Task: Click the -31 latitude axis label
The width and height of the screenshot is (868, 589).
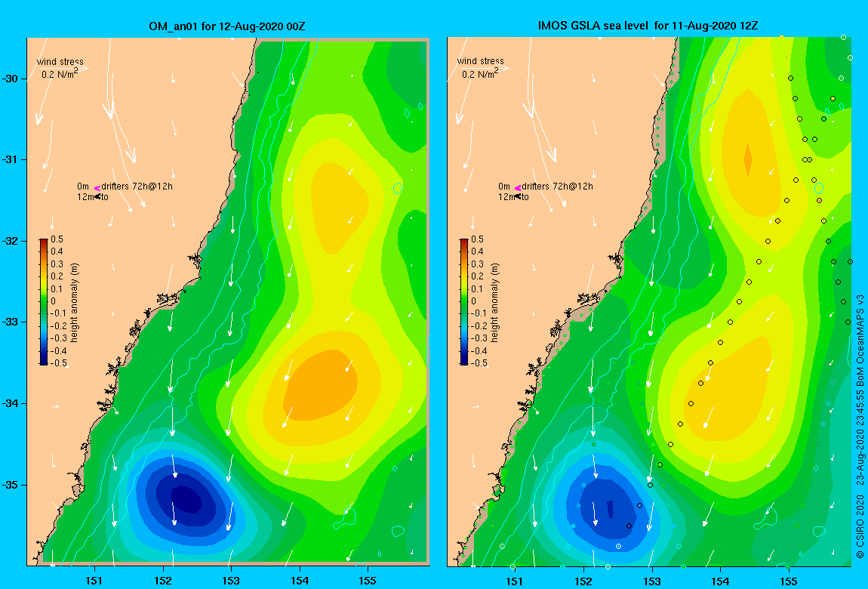Action: [x=11, y=160]
